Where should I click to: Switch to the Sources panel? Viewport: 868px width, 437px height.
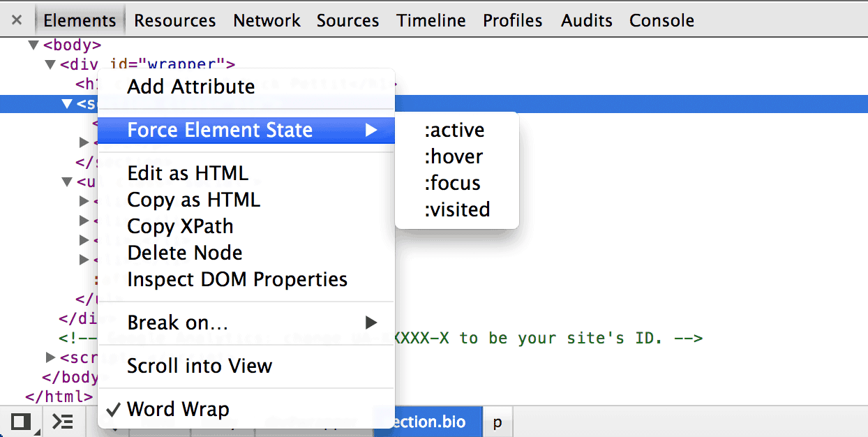347,20
